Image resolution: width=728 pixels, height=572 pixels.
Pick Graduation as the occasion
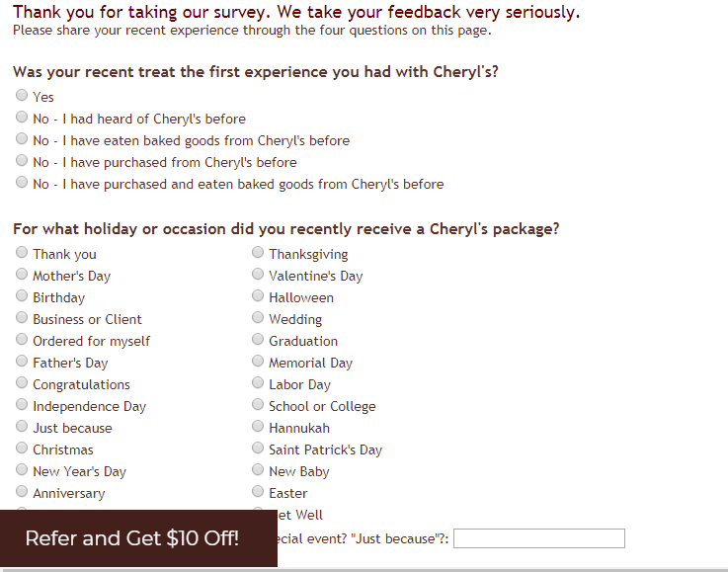coord(258,340)
